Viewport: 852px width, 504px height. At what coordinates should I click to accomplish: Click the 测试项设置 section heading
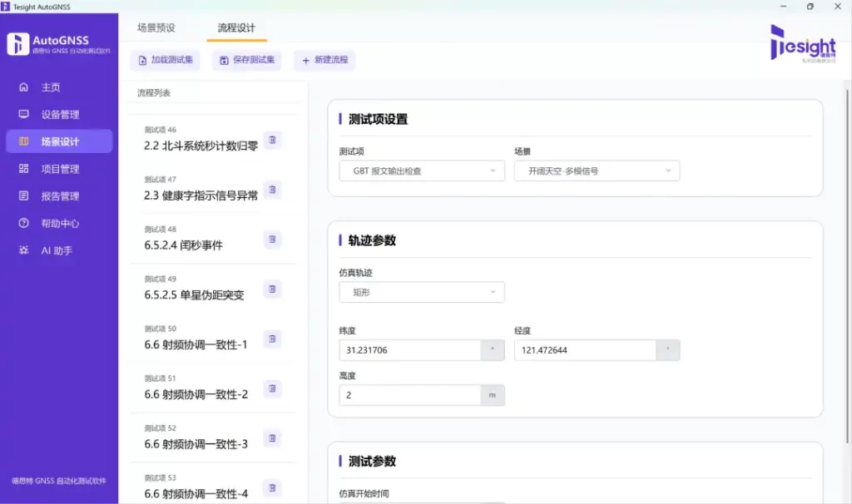tap(379, 119)
